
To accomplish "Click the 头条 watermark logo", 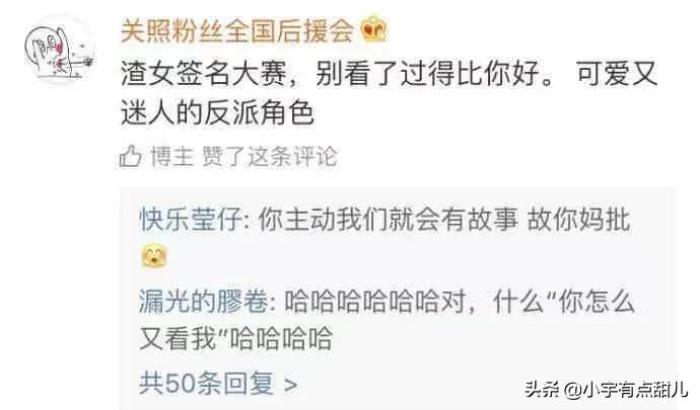I will [x=542, y=390].
